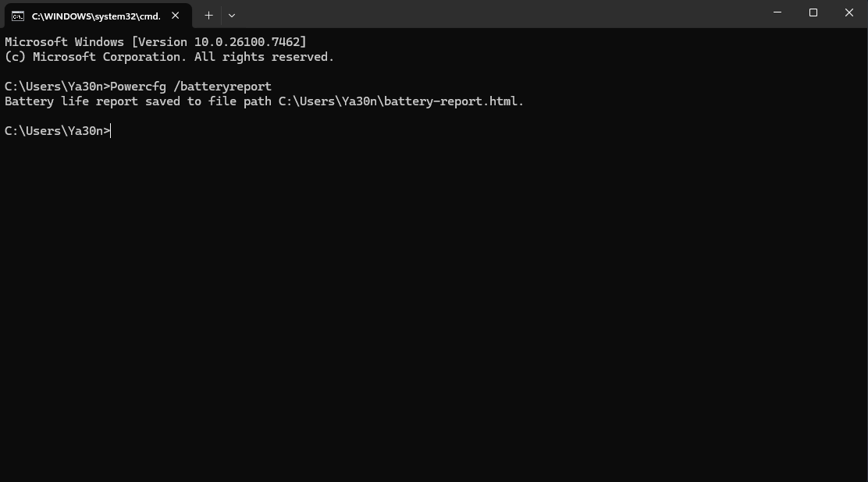Click the first C:\Users\Ya30n prompt
Image resolution: width=868 pixels, height=482 pixels.
(55, 87)
